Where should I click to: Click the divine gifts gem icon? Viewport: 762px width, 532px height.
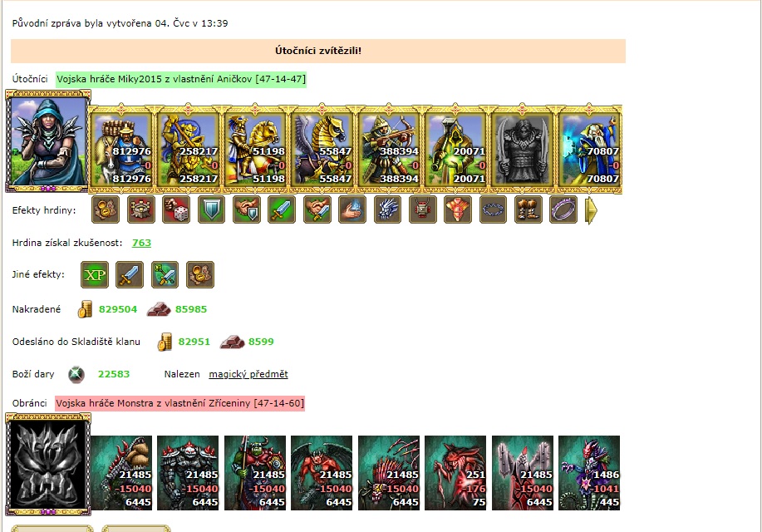(76, 374)
